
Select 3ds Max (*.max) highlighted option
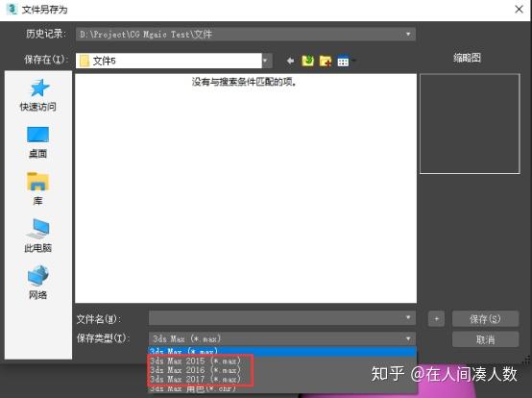[282, 351]
